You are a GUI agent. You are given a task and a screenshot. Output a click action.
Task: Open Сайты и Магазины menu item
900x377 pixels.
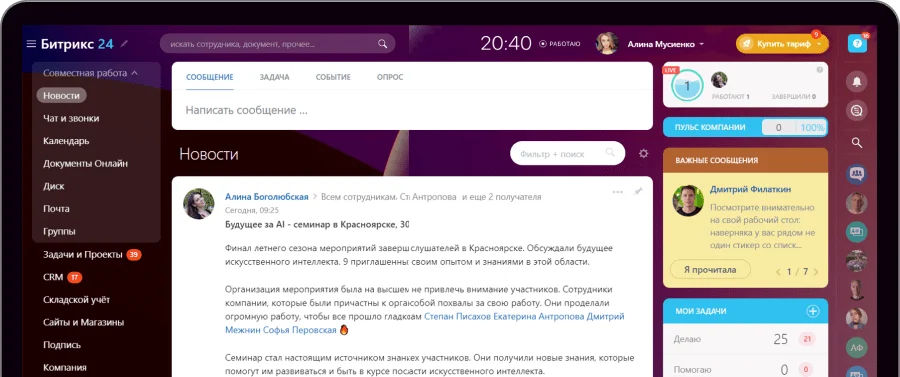coord(84,322)
